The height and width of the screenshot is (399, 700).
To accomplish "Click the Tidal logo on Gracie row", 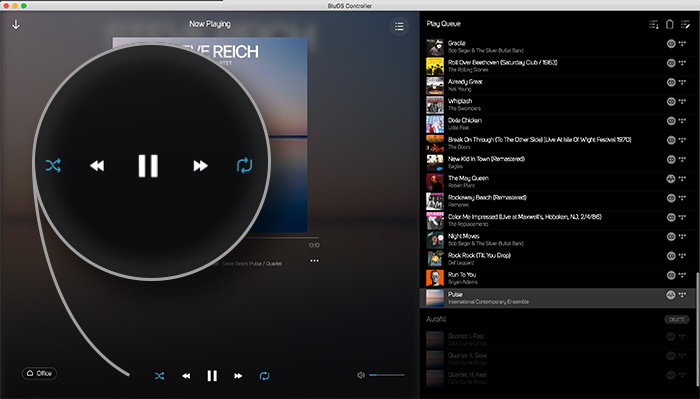I will point(682,43).
